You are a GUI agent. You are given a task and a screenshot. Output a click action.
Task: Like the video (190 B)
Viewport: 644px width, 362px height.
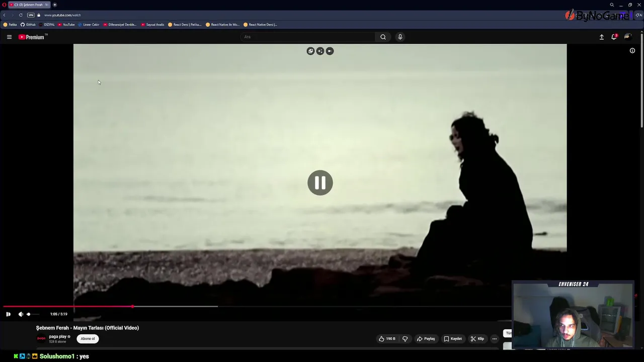[387, 339]
